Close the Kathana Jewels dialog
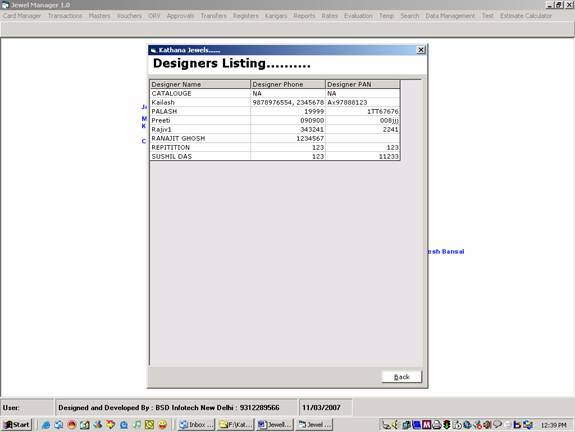Image resolution: width=575 pixels, height=432 pixels. pos(421,50)
